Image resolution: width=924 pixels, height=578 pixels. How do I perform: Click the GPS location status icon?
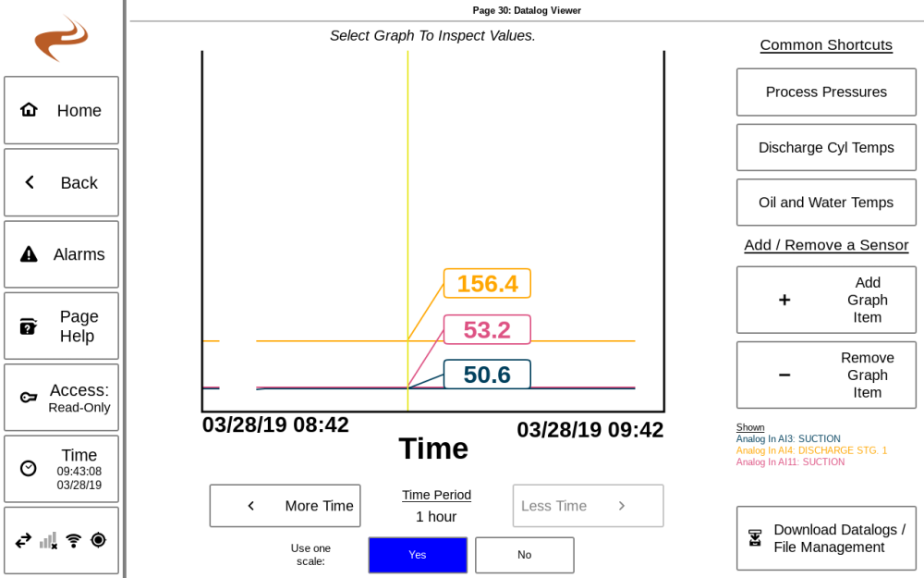pos(98,540)
